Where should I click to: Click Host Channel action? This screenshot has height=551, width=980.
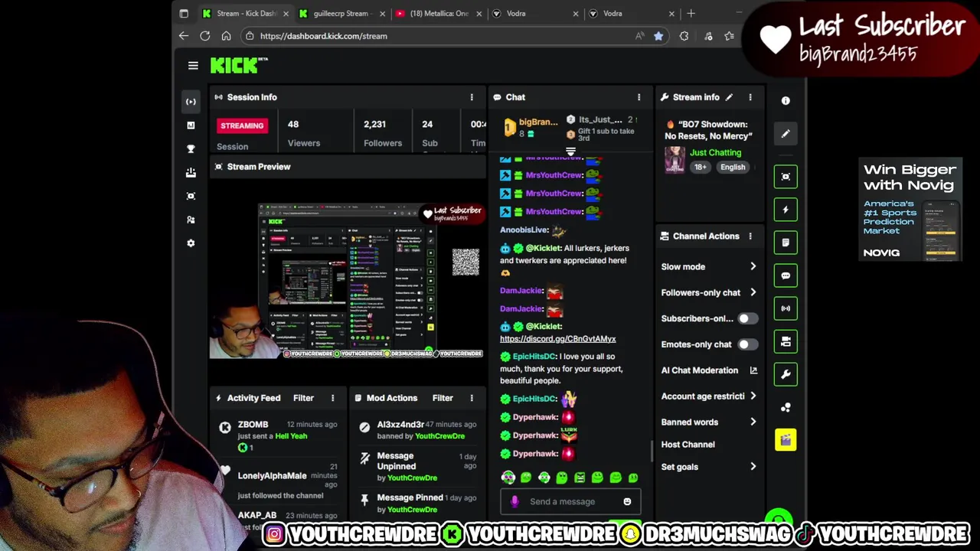(688, 445)
